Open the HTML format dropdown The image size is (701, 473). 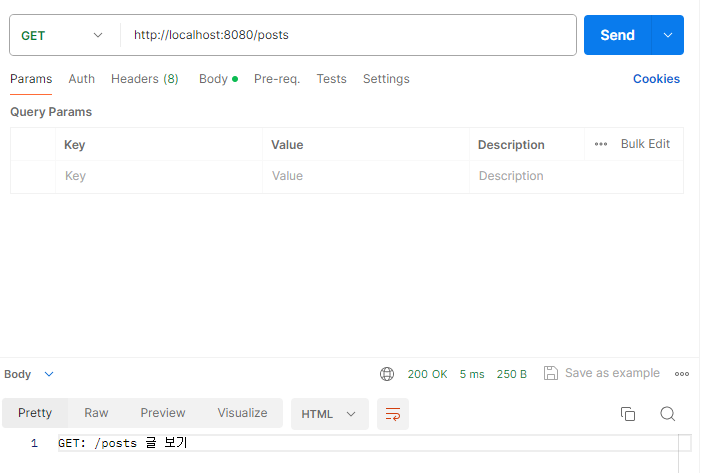click(x=329, y=414)
